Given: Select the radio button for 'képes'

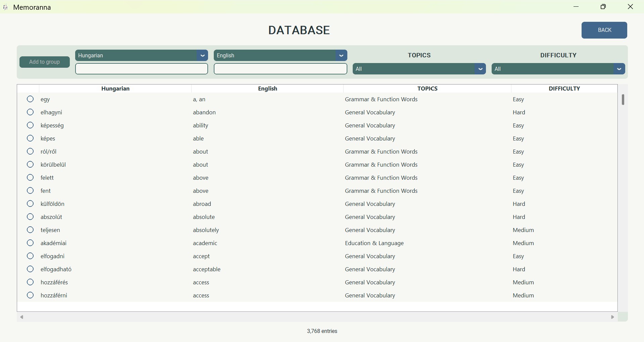Looking at the screenshot, I should click(30, 138).
